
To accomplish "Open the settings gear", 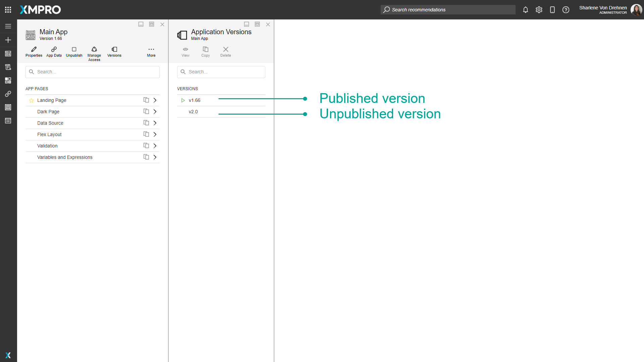I will point(539,10).
